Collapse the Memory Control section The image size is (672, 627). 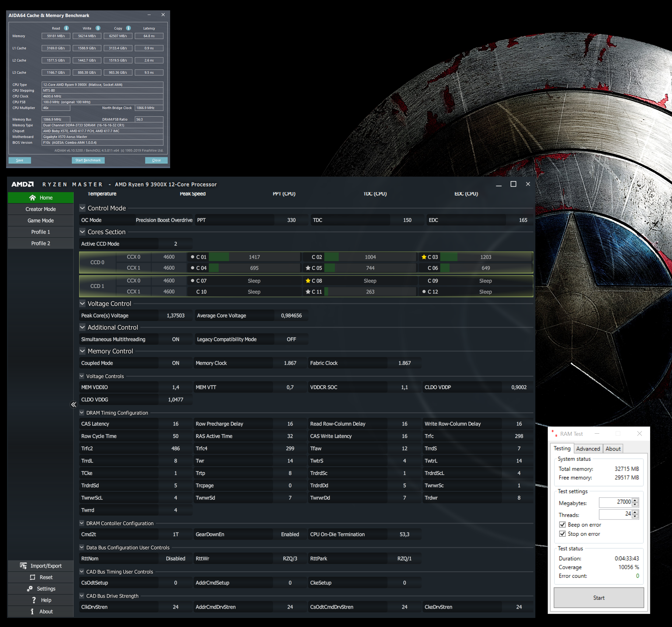click(82, 351)
